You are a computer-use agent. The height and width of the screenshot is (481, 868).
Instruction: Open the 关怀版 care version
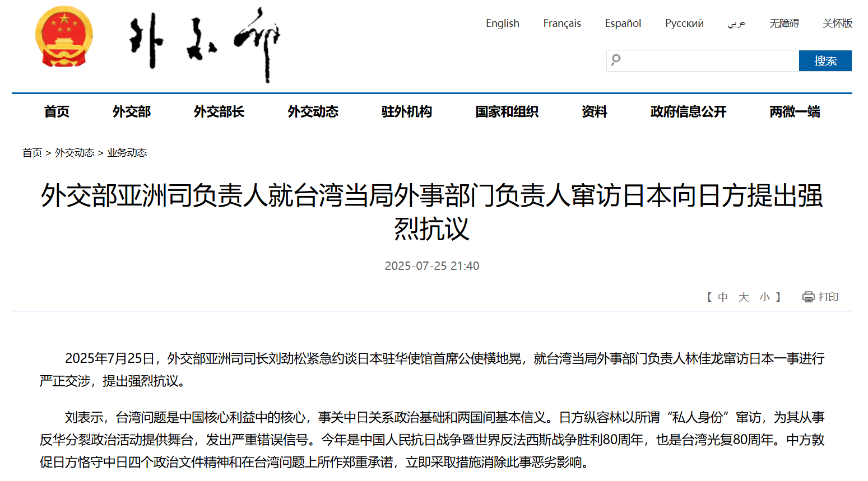[837, 24]
